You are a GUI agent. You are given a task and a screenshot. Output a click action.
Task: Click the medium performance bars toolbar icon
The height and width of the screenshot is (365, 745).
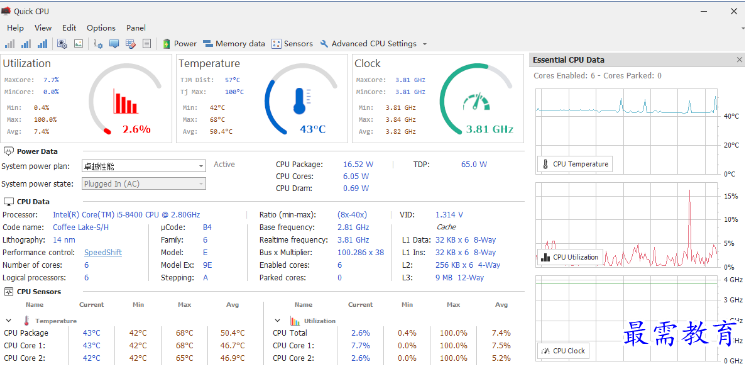[26, 44]
